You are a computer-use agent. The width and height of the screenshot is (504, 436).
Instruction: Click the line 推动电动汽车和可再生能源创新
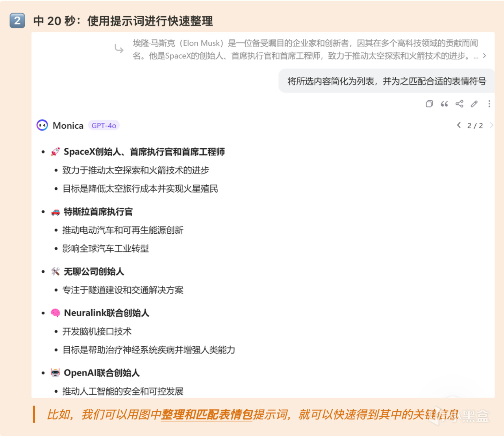tap(123, 230)
